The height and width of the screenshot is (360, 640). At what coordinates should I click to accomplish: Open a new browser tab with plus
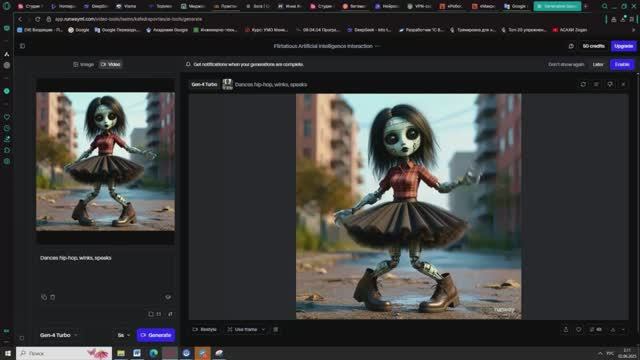click(x=586, y=6)
